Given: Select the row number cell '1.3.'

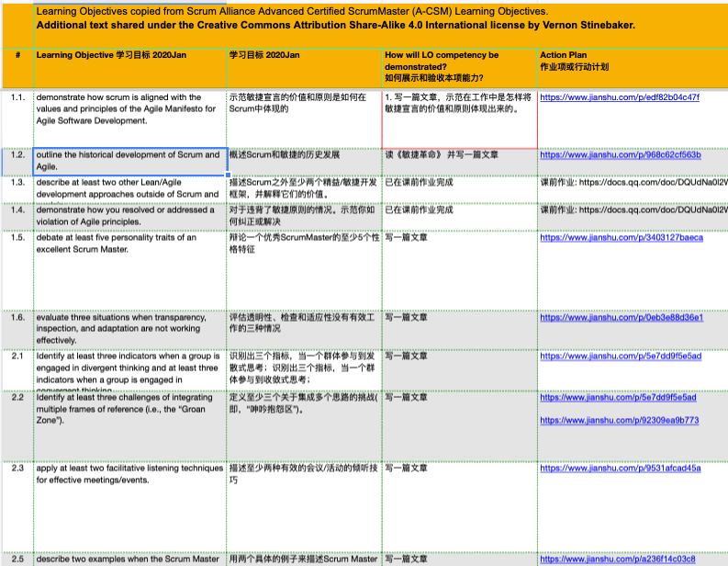Looking at the screenshot, I should pos(17,189).
